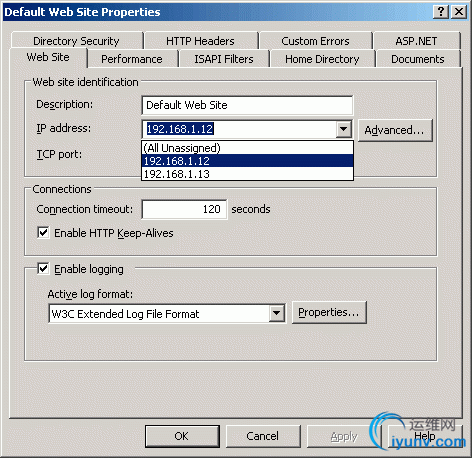Switch to the Performance tab

coord(132,59)
